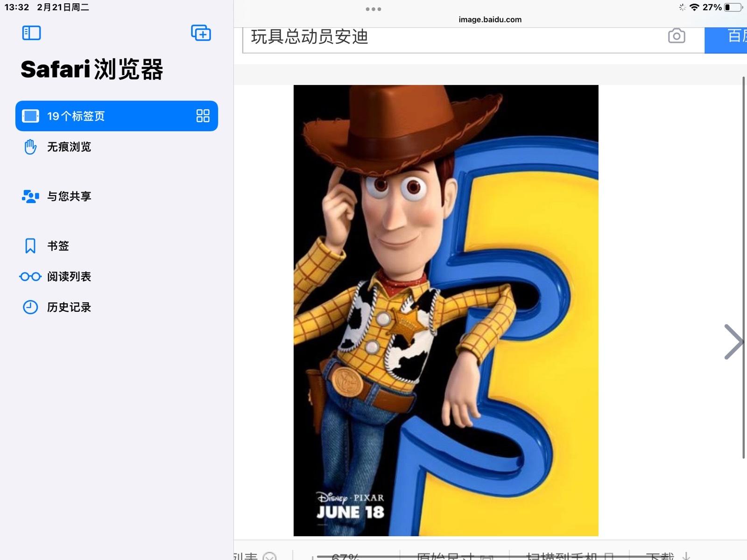
Task: Switch to 无痕浏览 private browsing
Action: click(x=117, y=147)
